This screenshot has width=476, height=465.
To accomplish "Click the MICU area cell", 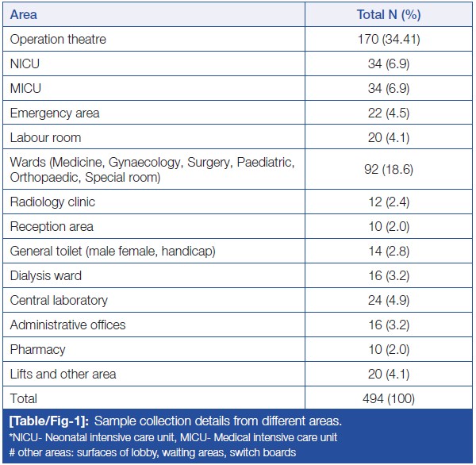I will (25, 88).
